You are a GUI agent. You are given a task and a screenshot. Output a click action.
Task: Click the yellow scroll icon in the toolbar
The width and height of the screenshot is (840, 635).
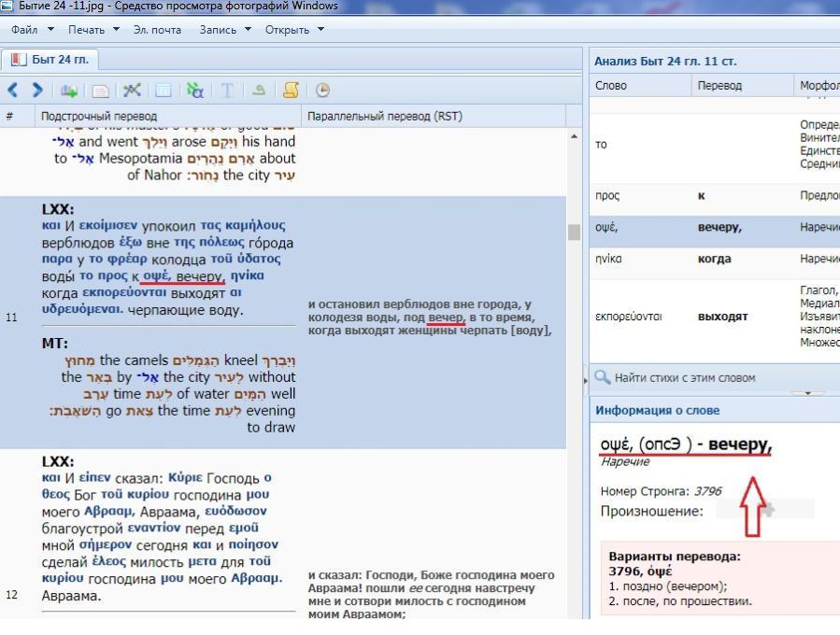pyautogui.click(x=291, y=91)
